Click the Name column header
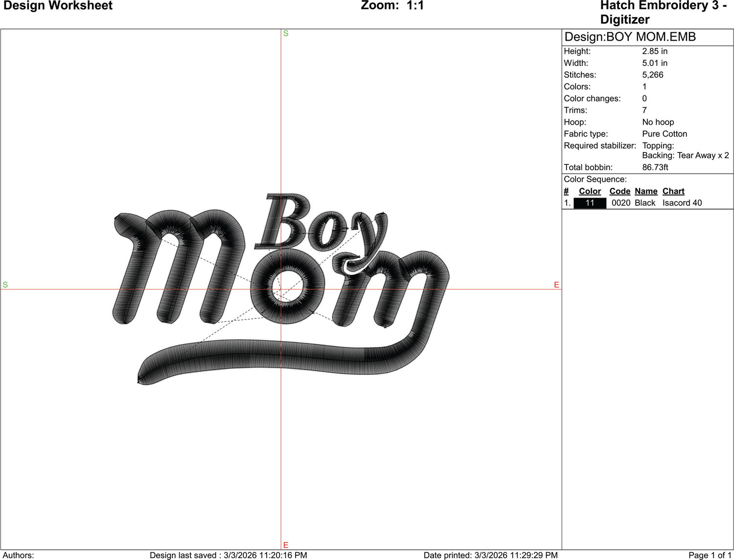 coord(646,191)
